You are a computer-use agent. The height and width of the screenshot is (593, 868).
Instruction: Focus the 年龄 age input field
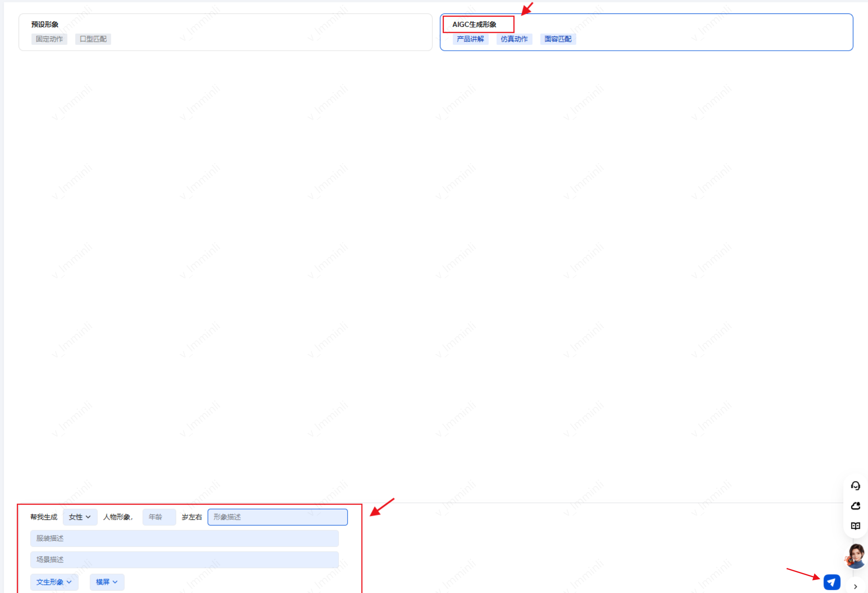(x=159, y=517)
